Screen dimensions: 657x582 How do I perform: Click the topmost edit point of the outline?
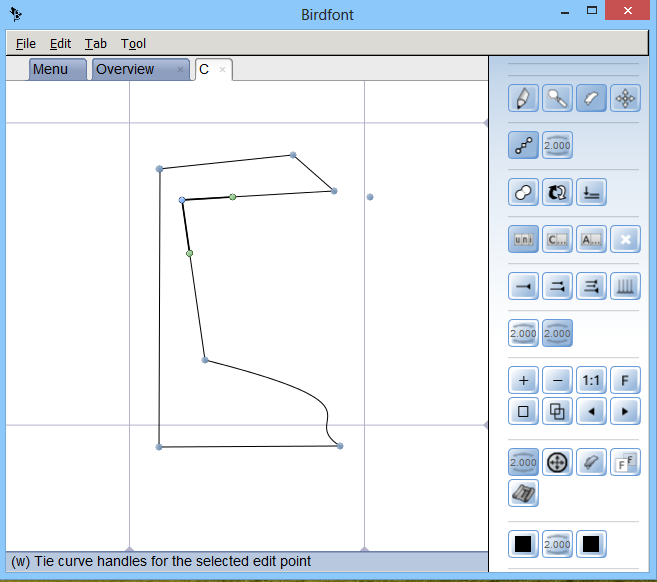coord(293,155)
